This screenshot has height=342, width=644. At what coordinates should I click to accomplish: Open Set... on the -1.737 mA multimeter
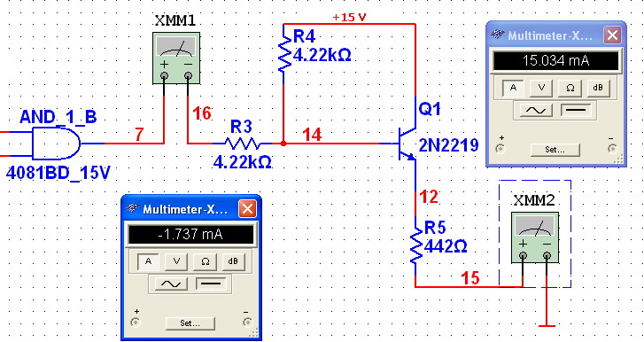pyautogui.click(x=190, y=323)
